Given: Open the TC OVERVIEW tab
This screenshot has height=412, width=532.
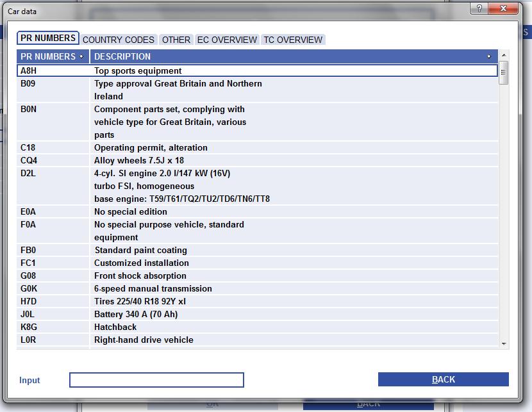Looking at the screenshot, I should [x=293, y=40].
